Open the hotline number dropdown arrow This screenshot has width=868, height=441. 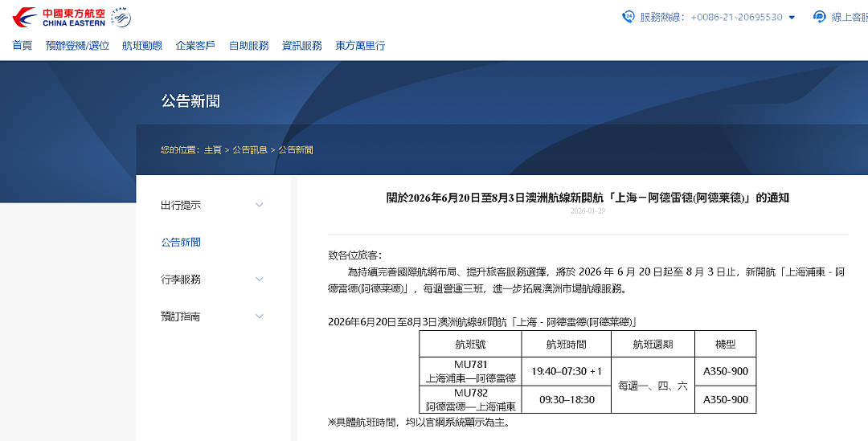792,18
